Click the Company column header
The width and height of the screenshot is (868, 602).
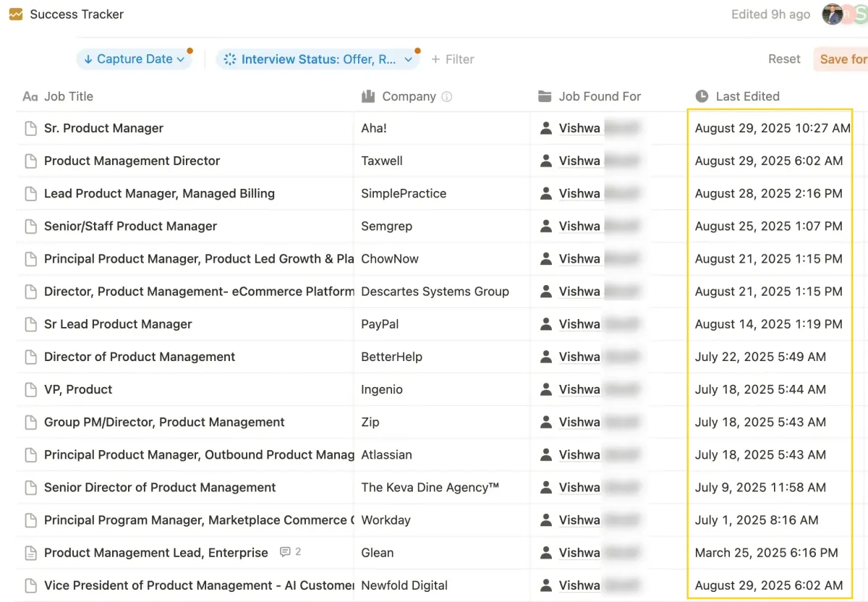coord(409,97)
